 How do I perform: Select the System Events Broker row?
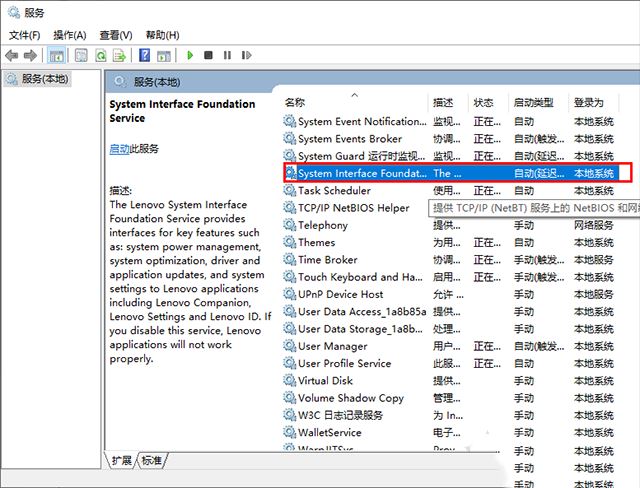(451, 139)
